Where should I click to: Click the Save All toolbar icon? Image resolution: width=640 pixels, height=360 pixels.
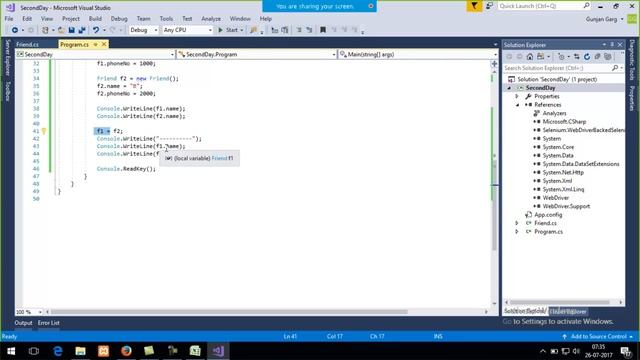coord(82,30)
